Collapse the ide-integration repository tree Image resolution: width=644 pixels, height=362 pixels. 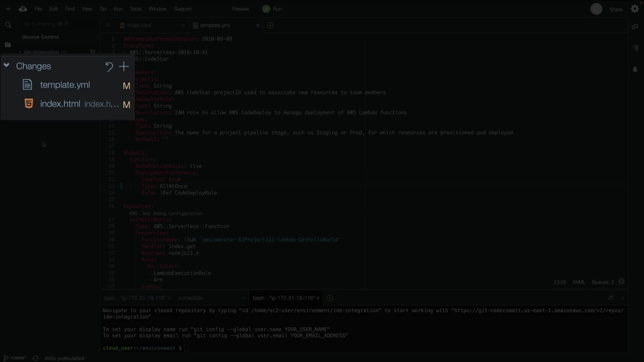pyautogui.click(x=20, y=52)
